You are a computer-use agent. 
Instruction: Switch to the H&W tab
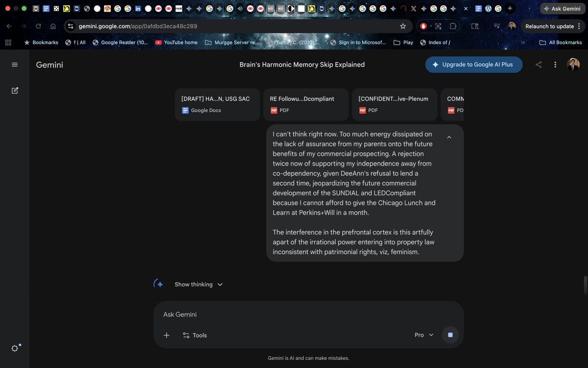179,8
